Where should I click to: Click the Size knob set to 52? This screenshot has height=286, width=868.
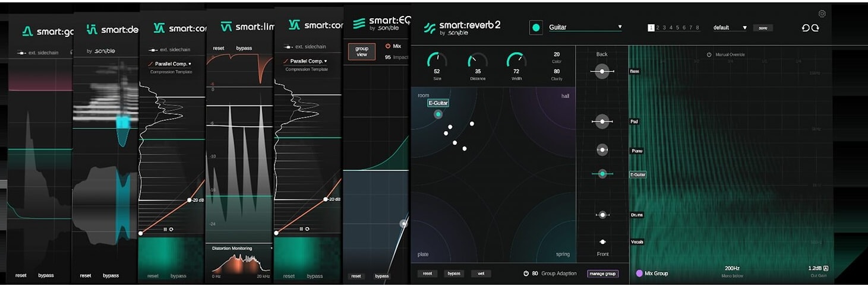point(437,60)
